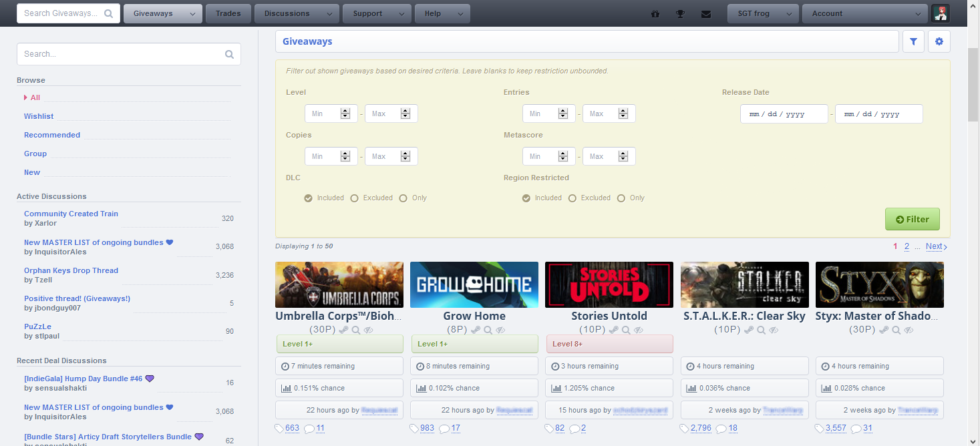
Task: Select DLC Only radio option
Action: 403,198
